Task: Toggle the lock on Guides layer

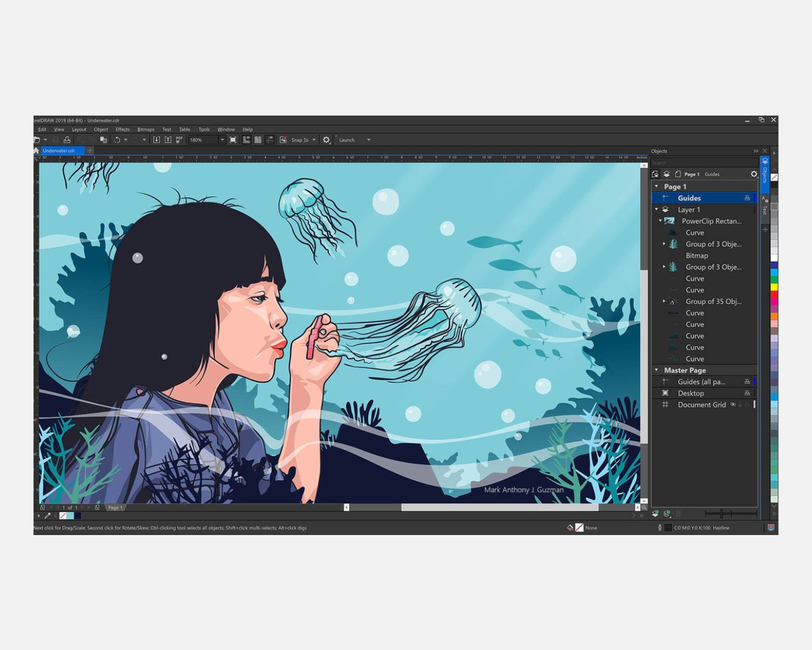Action: point(747,198)
